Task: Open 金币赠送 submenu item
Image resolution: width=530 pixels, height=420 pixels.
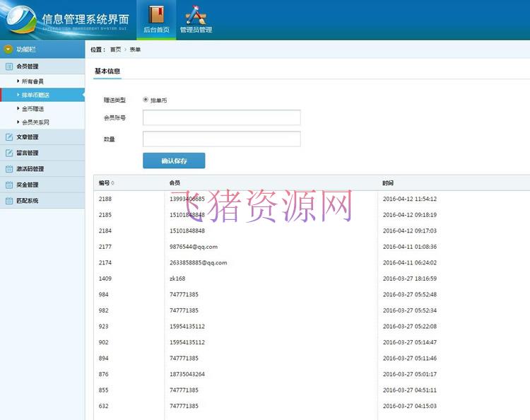Action: click(32, 108)
